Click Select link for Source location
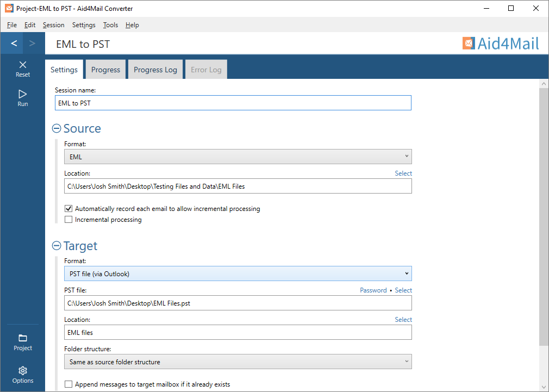 pyautogui.click(x=403, y=173)
